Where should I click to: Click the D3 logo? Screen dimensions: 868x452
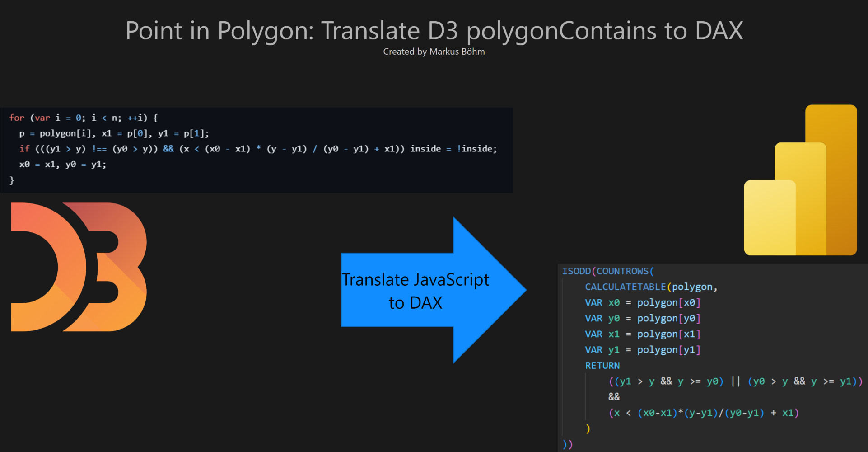coord(79,267)
